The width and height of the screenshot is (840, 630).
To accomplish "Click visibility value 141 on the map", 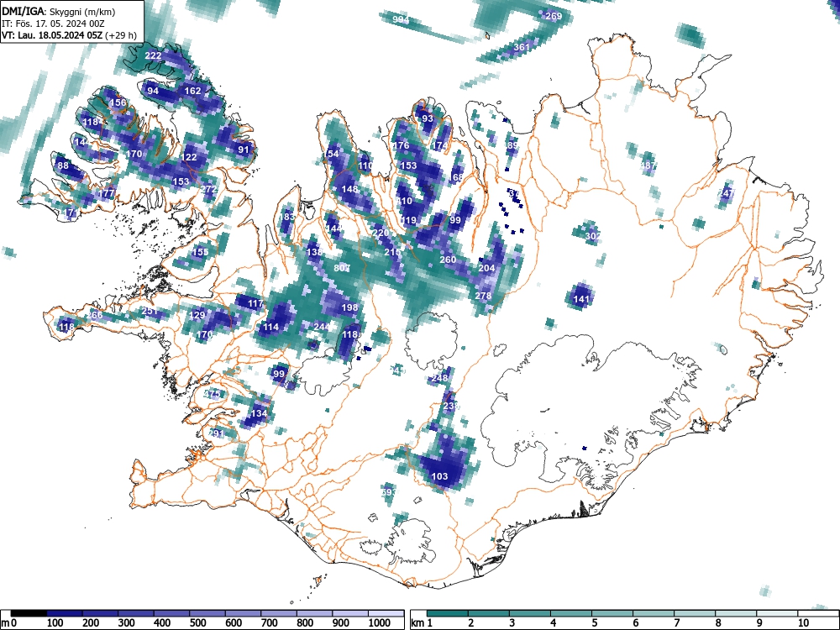I will pyautogui.click(x=581, y=299).
